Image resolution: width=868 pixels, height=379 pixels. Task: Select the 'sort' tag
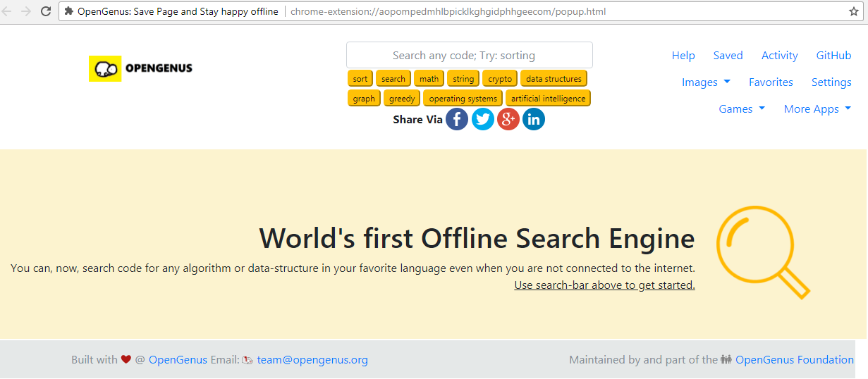360,79
